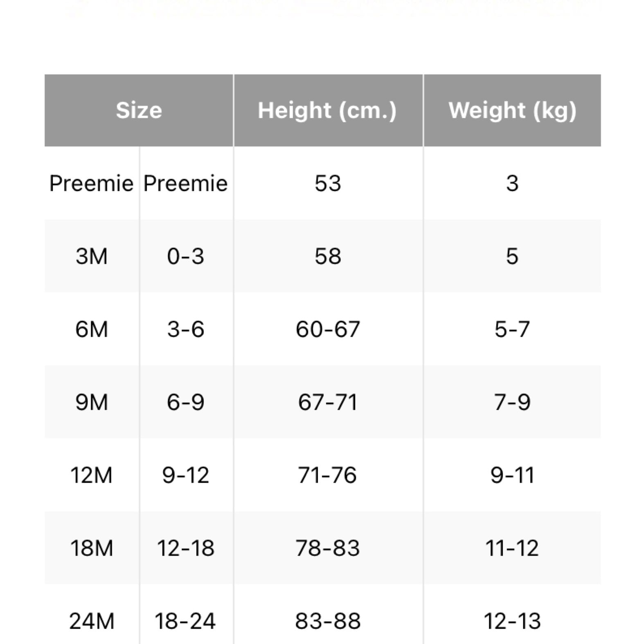Select the 78-83 height value

[328, 548]
